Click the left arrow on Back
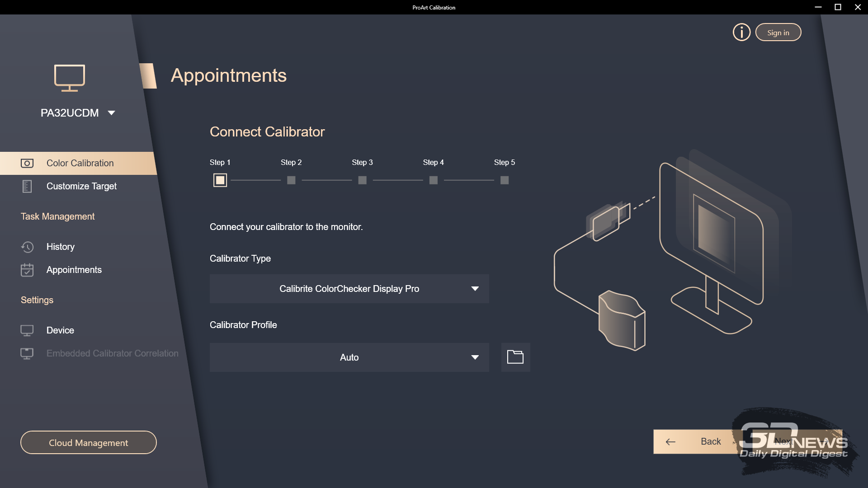868x488 pixels. pos(670,442)
